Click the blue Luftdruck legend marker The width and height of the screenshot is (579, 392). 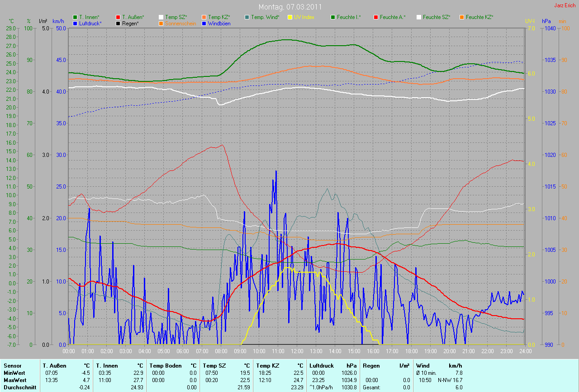click(75, 23)
